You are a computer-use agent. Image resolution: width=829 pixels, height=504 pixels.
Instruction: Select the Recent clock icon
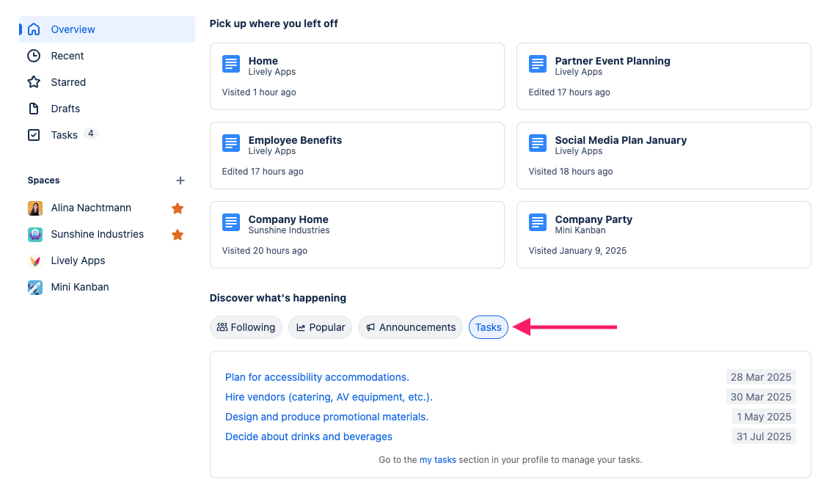34,56
